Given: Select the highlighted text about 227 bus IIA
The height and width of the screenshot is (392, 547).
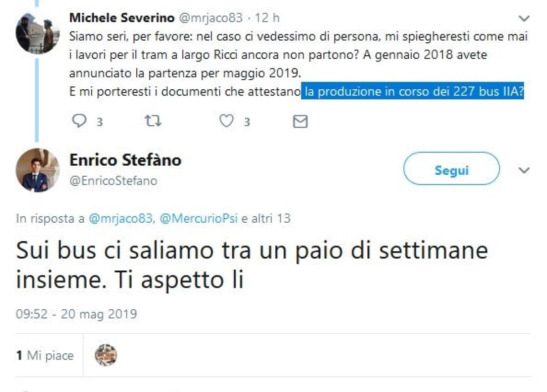Looking at the screenshot, I should tap(413, 92).
